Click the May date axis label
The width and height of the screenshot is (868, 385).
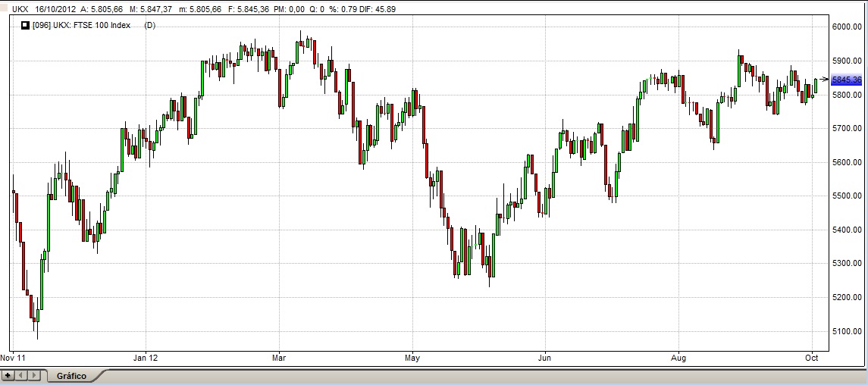tap(412, 356)
